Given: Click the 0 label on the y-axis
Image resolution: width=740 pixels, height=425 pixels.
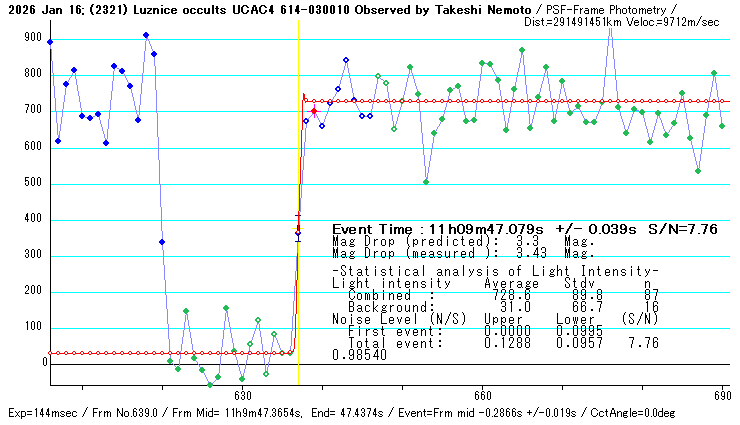Looking at the screenshot, I should click(42, 363).
